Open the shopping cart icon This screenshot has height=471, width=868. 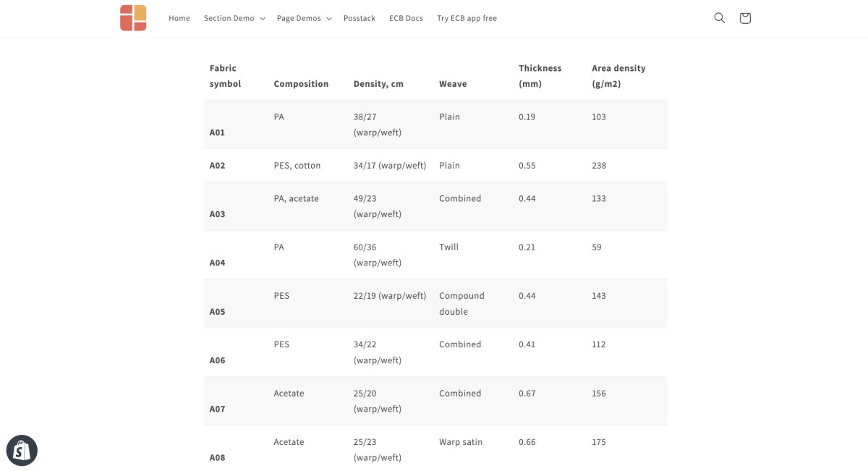tap(744, 17)
